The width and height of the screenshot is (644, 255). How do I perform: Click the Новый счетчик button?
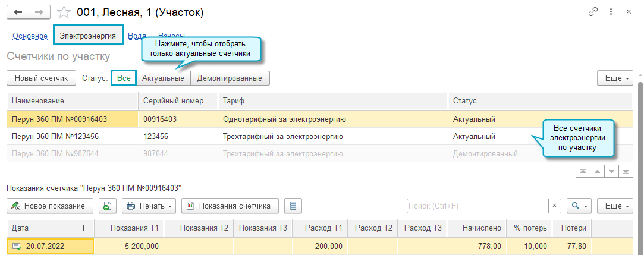click(x=41, y=78)
